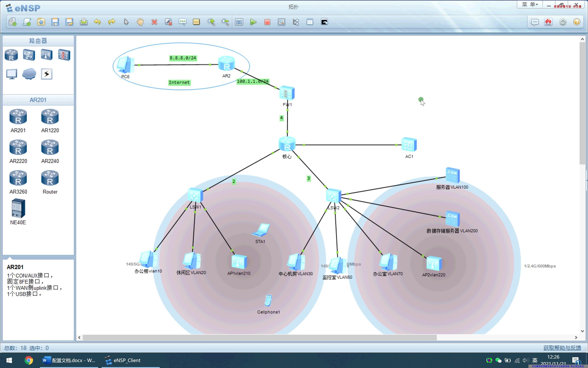Select the AP2vlan220 access point
The image size is (588, 368).
(434, 263)
